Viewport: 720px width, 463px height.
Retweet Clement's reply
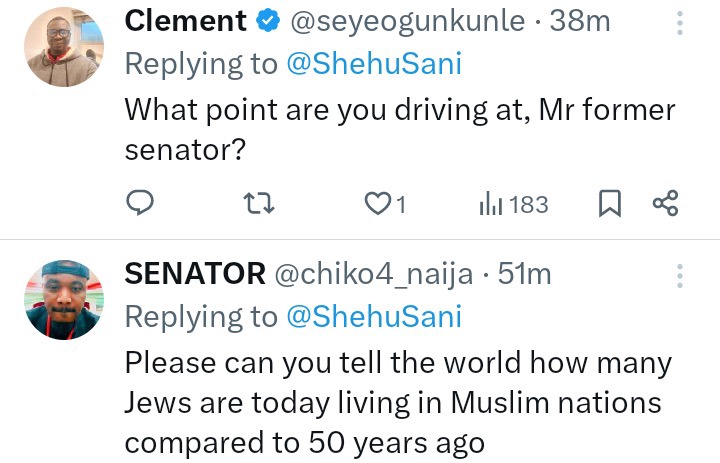tap(259, 204)
